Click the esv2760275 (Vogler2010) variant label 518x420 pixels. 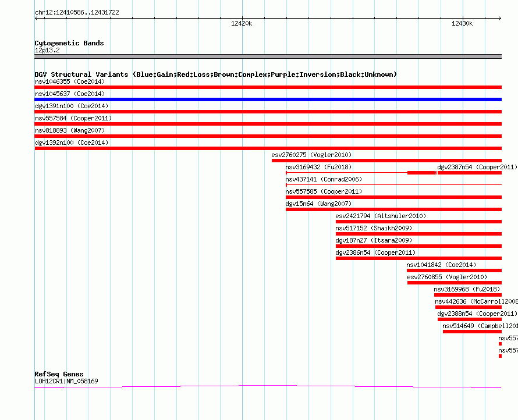coord(311,155)
